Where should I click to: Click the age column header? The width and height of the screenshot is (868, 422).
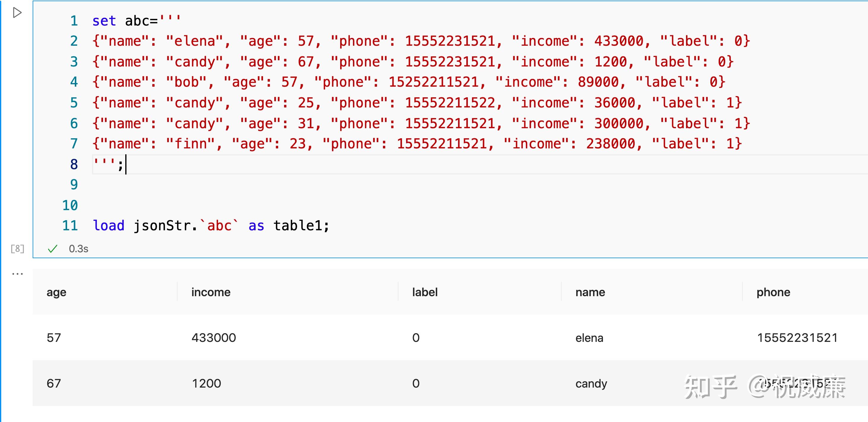[x=56, y=292]
